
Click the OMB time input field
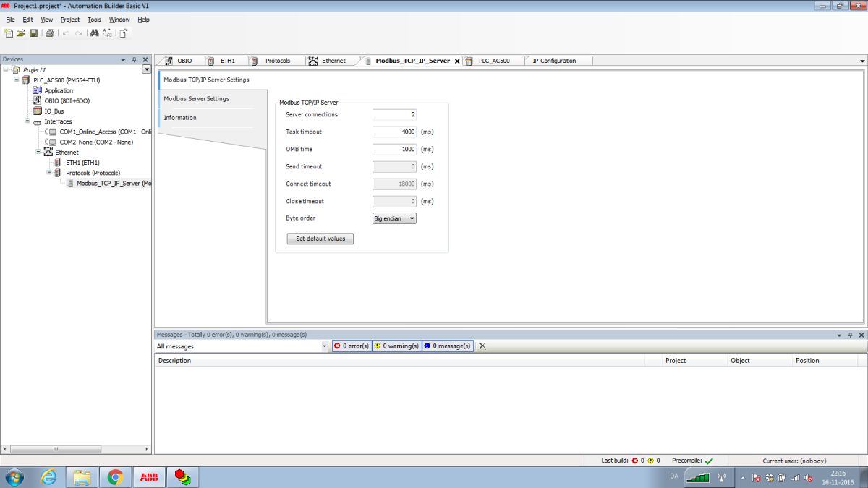[x=394, y=149]
